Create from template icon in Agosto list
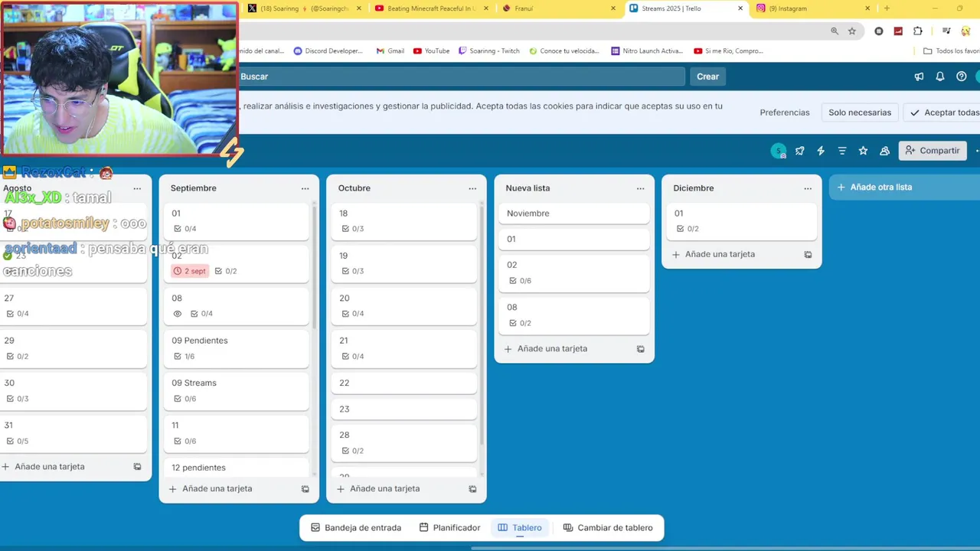Viewport: 980px width, 551px height. (x=137, y=467)
